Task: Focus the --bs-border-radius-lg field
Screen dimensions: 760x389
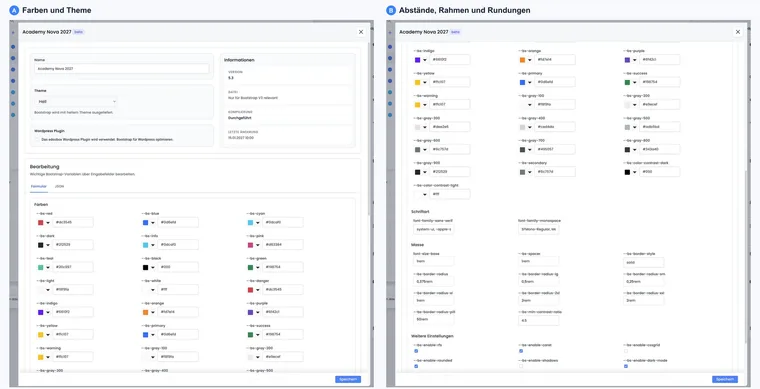Action: point(538,281)
